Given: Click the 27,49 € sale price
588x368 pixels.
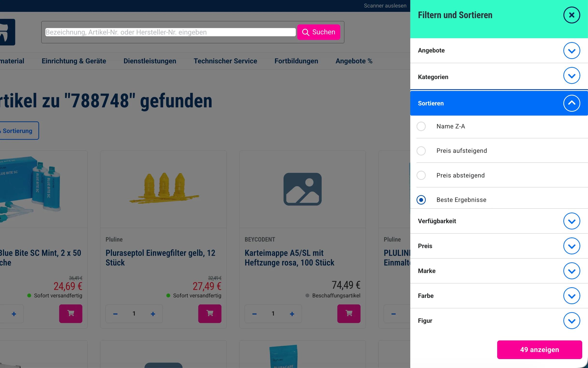Looking at the screenshot, I should coord(207,286).
